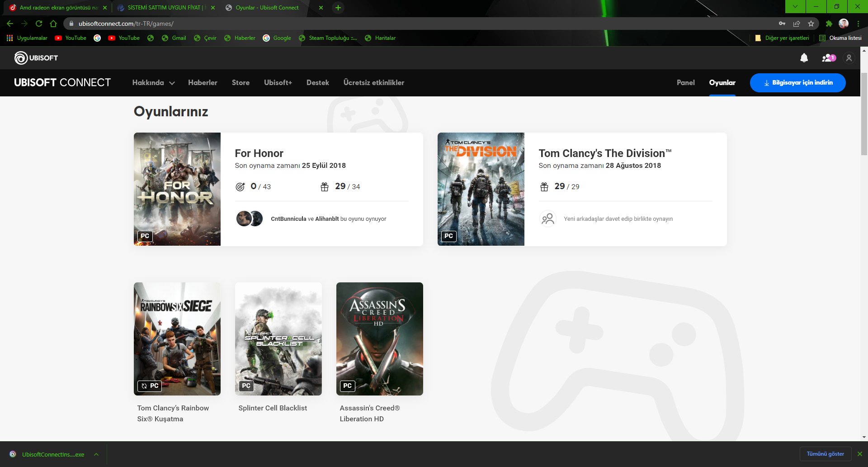This screenshot has width=868, height=467.
Task: Open Assassin's Creed Liberation HD title
Action: [x=370, y=414]
